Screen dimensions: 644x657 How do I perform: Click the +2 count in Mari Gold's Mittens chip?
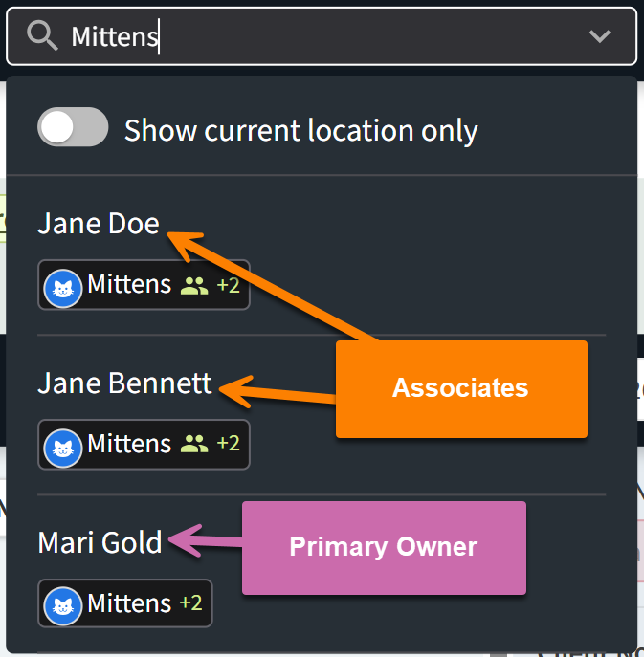[190, 604]
